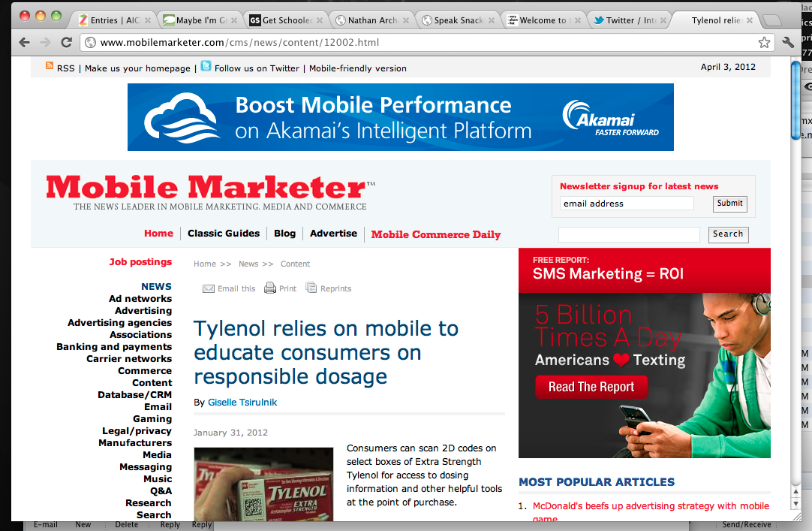Go forward with the browser forward arrow

coord(46,43)
